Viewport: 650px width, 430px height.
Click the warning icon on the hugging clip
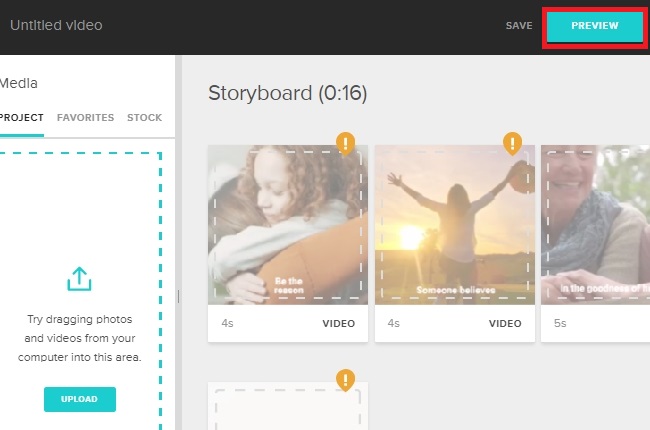point(345,144)
